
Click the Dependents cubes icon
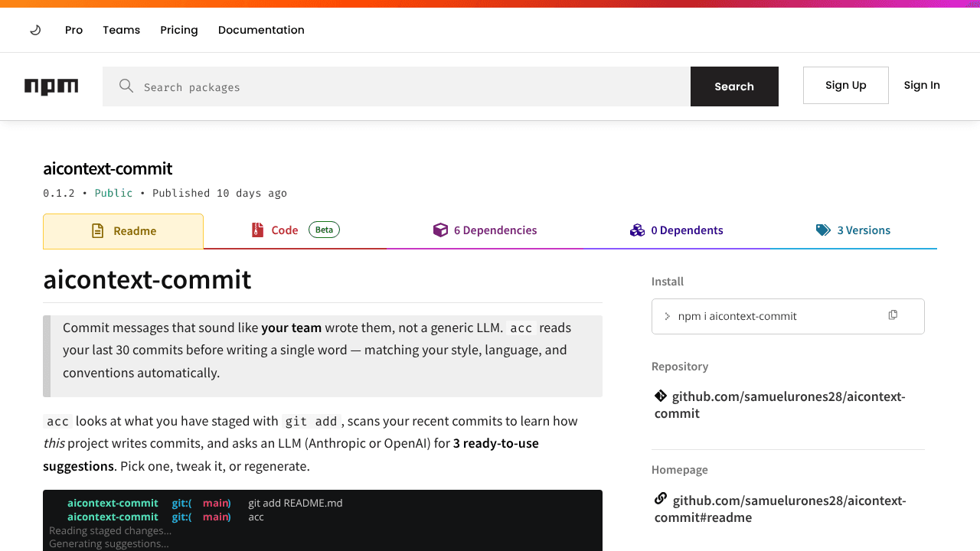(637, 230)
